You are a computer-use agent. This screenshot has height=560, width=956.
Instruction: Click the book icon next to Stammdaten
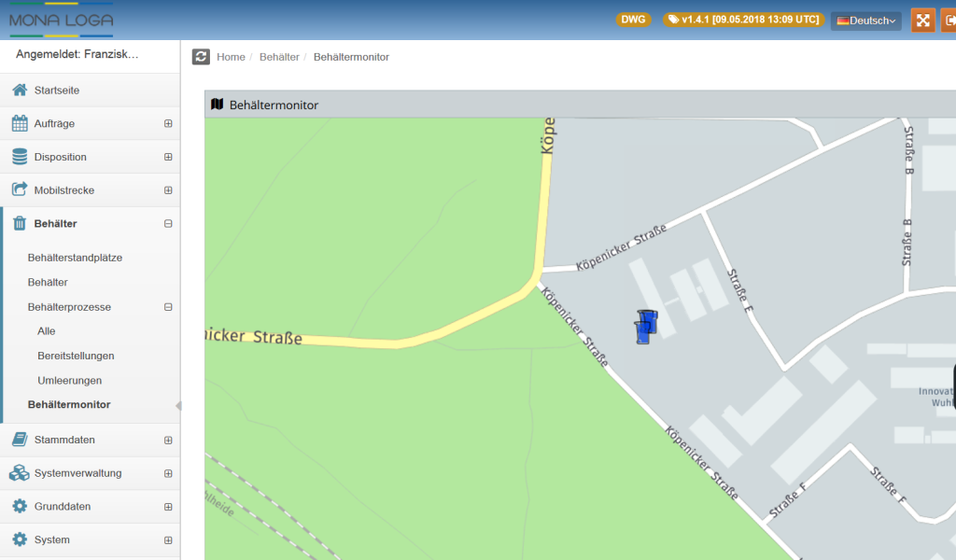tap(20, 440)
